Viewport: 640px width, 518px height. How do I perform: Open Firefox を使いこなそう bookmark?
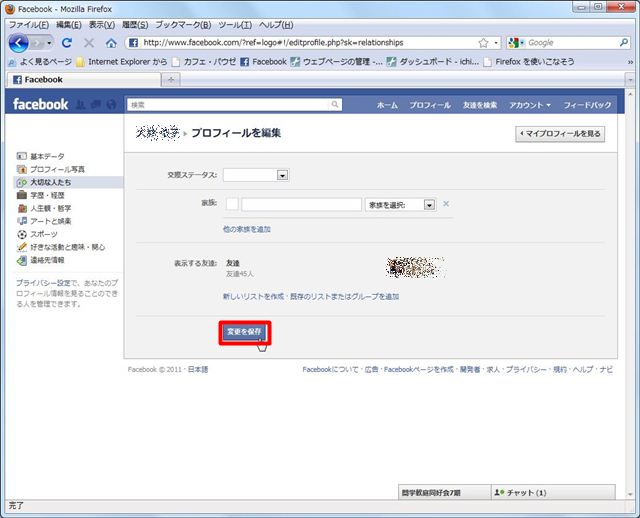pos(529,62)
